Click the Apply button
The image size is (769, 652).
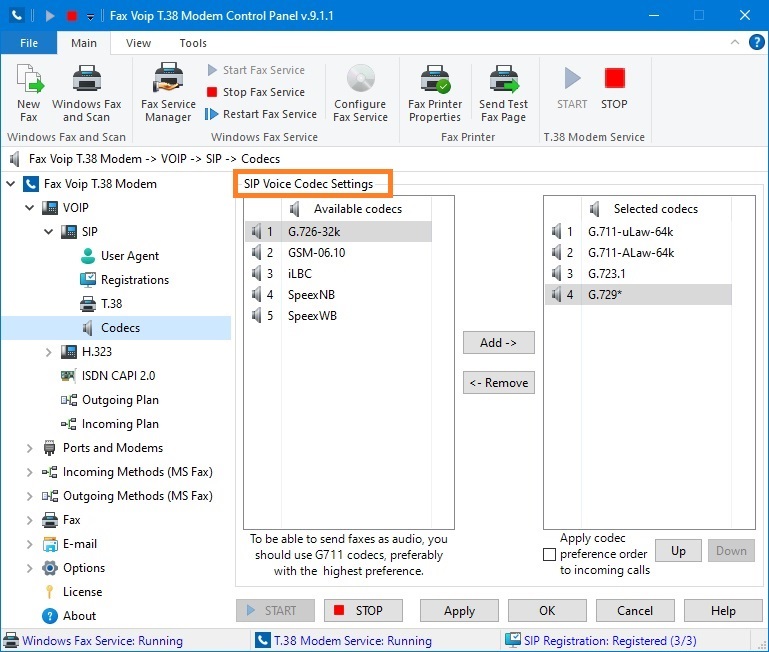click(x=460, y=611)
